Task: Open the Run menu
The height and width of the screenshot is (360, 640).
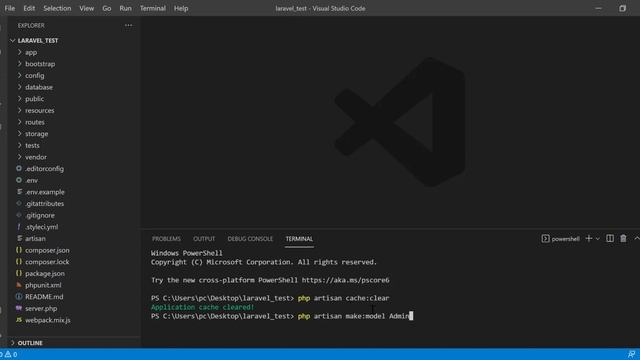Action: [125, 8]
